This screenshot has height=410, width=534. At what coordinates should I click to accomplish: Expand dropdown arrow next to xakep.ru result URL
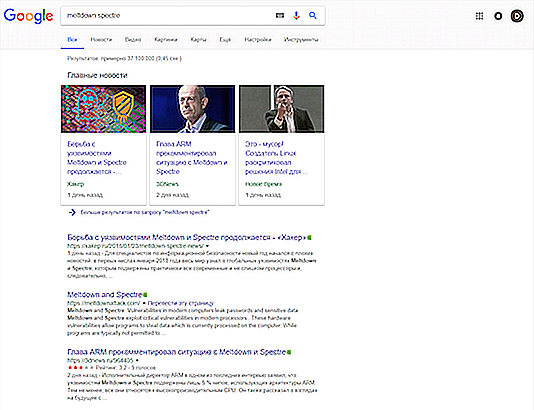tap(207, 246)
